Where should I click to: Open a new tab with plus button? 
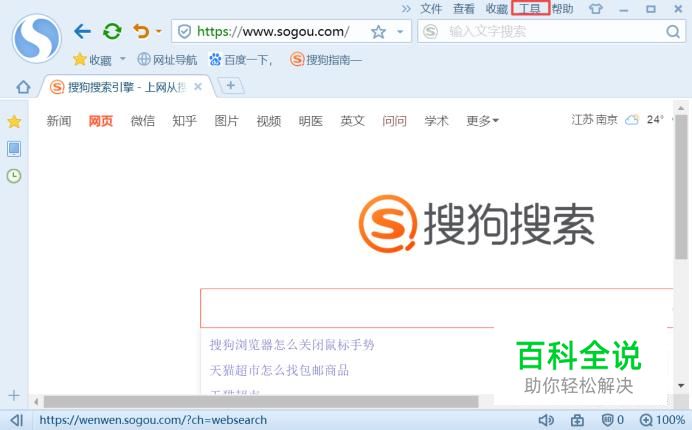click(x=230, y=86)
